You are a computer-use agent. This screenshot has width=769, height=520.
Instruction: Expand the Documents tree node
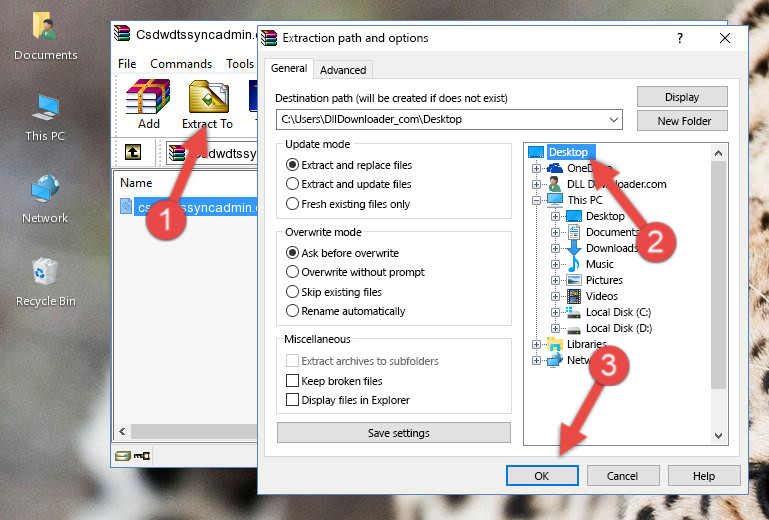coord(555,233)
